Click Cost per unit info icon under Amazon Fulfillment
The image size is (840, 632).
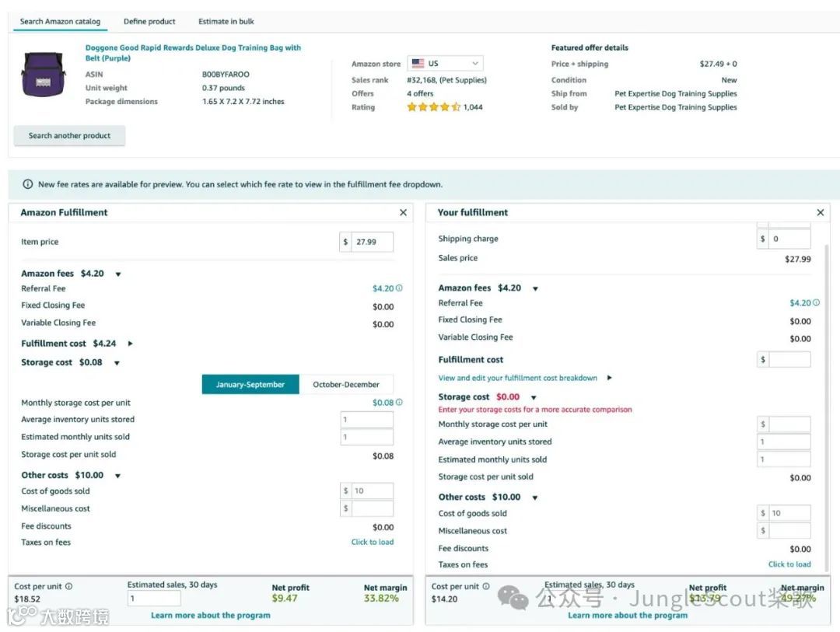pos(69,586)
